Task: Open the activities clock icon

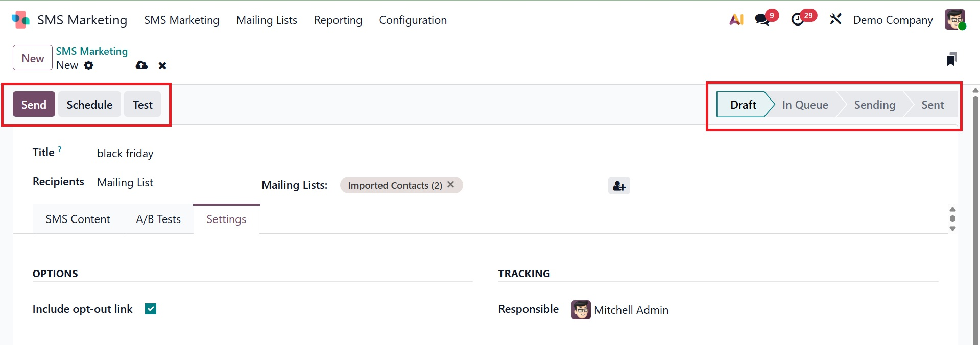Action: coord(798,20)
